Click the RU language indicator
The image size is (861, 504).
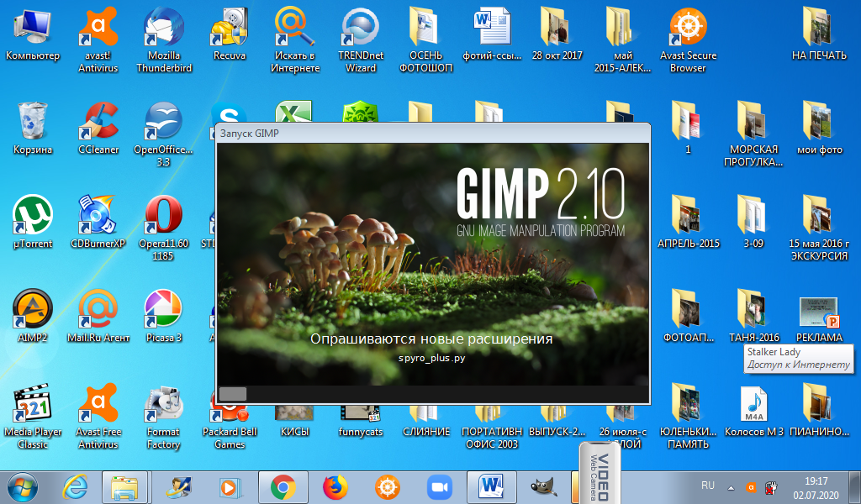tap(708, 486)
